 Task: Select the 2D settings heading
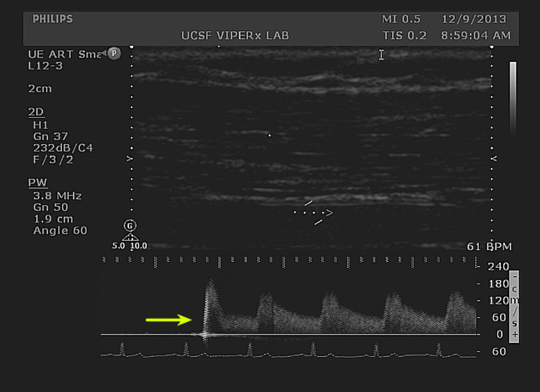click(x=36, y=112)
